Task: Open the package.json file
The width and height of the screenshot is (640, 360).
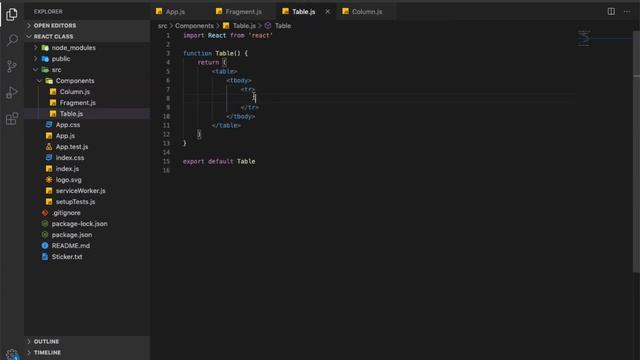Action: [x=87, y=235]
